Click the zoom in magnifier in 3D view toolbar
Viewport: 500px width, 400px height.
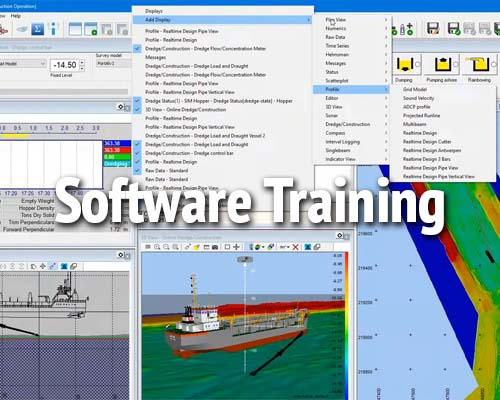click(157, 247)
